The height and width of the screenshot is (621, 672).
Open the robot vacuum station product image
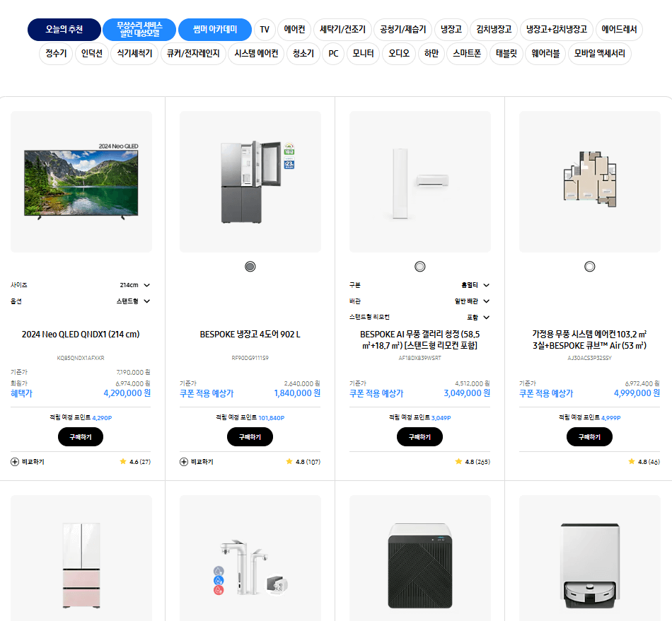click(590, 558)
